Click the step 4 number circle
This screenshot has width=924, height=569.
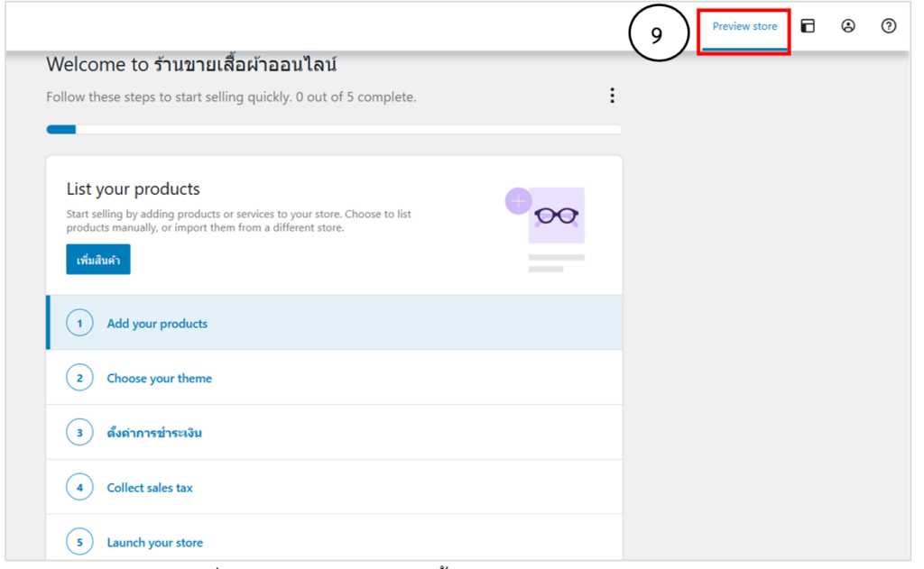[79, 488]
